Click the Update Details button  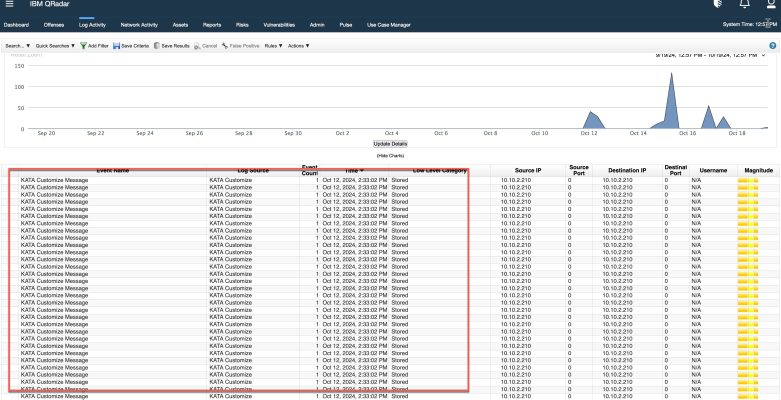(x=390, y=144)
